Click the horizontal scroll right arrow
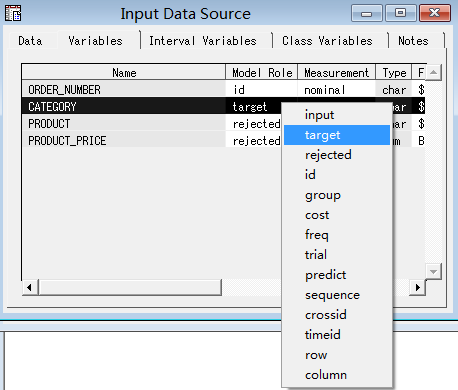This screenshot has width=458, height=390. tap(417, 287)
